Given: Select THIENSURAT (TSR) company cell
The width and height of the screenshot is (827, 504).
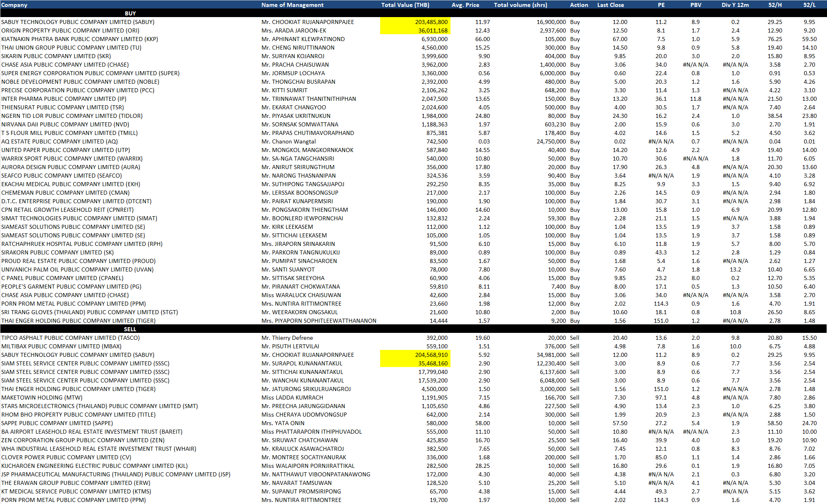Looking at the screenshot, I should [63, 107].
